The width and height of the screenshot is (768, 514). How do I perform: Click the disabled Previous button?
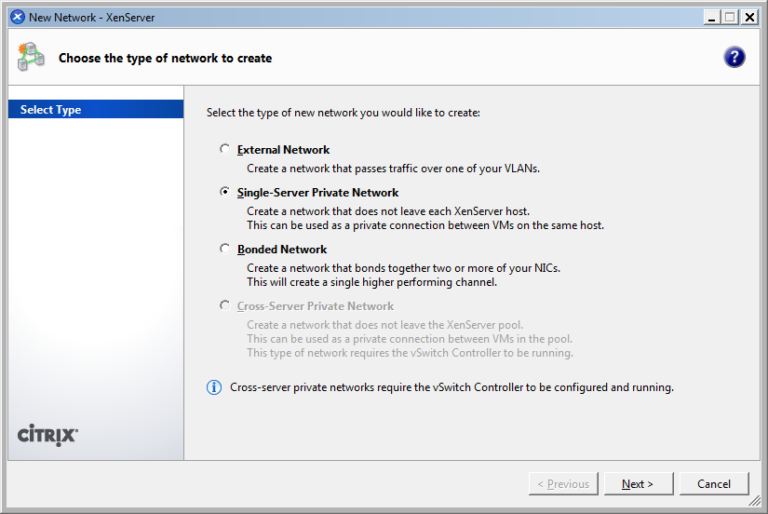pos(563,484)
